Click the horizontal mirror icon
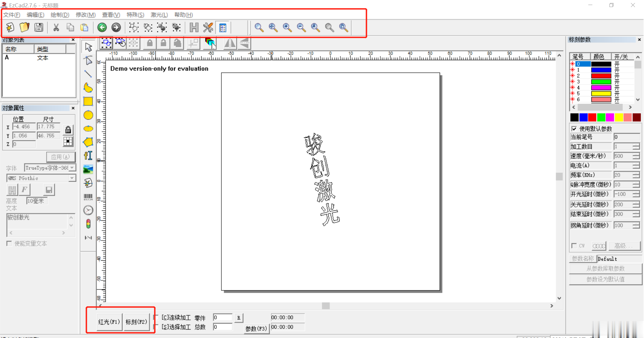Image resolution: width=644 pixels, height=338 pixels. (230, 43)
